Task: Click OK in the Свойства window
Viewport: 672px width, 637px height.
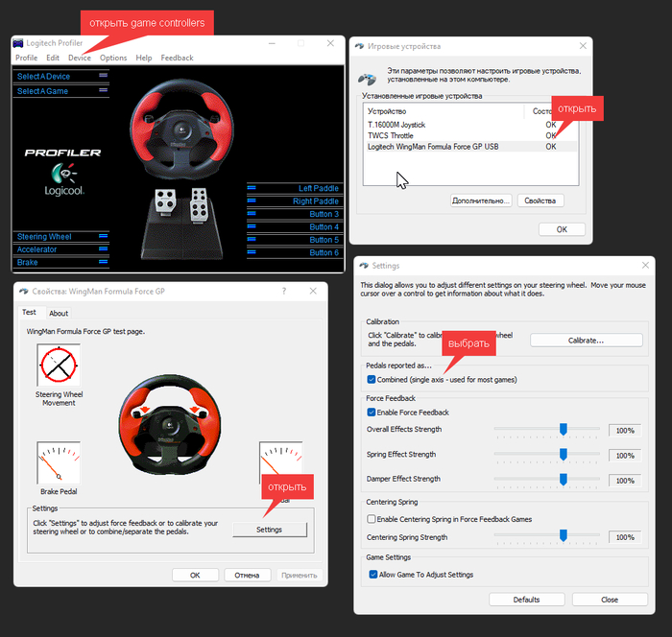Action: (x=195, y=576)
